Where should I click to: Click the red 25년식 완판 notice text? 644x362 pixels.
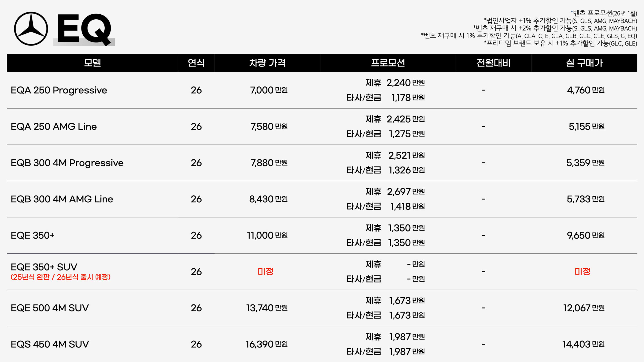click(x=61, y=277)
